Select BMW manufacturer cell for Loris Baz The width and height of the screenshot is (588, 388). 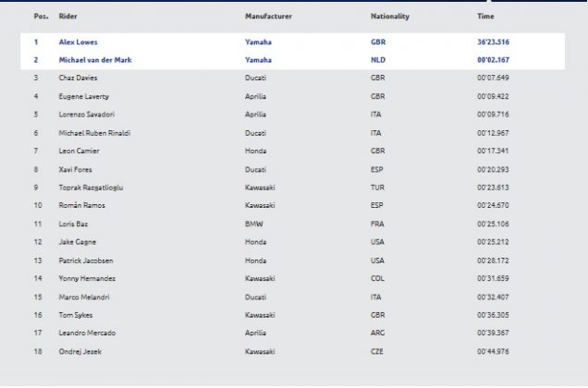coord(253,223)
